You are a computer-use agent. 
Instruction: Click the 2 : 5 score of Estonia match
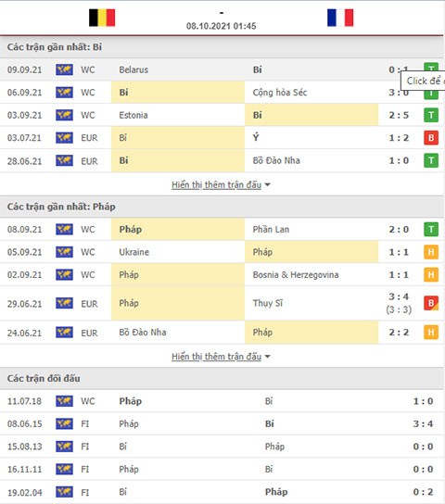[399, 115]
